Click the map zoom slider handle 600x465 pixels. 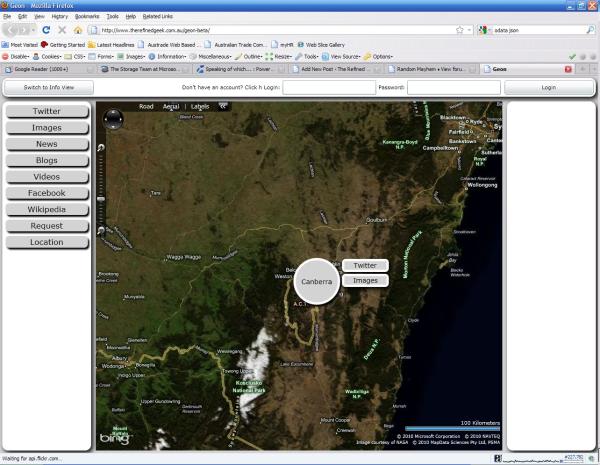click(x=101, y=199)
